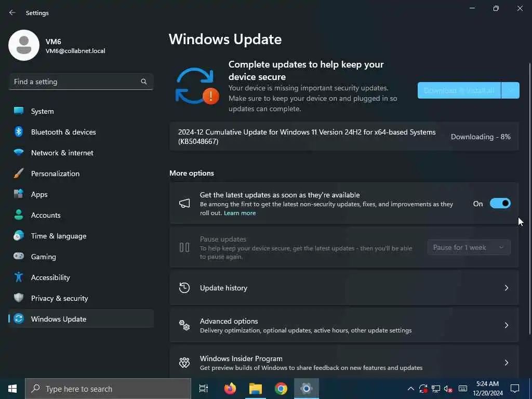Open the Accessibility figure icon
Viewport: 532px width, 399px height.
(x=19, y=277)
